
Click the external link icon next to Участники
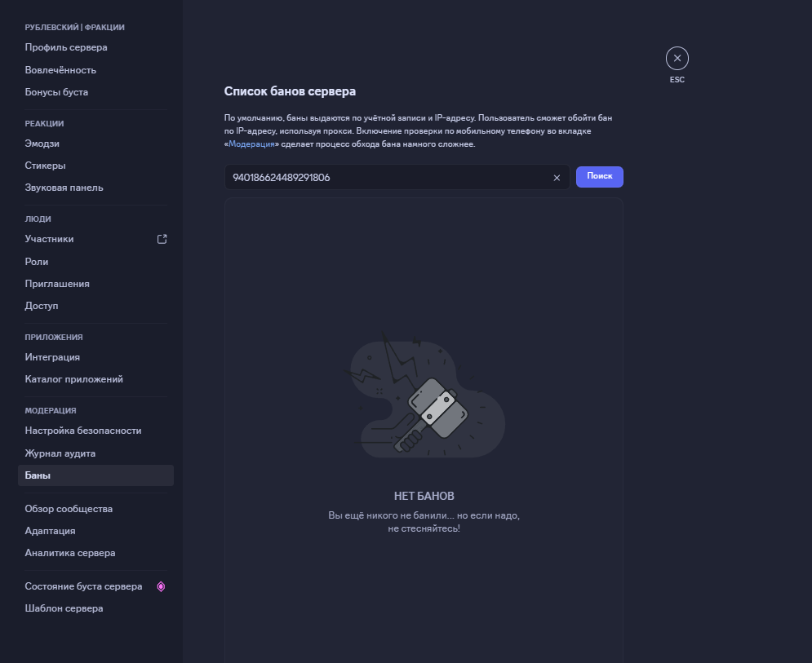(x=162, y=239)
